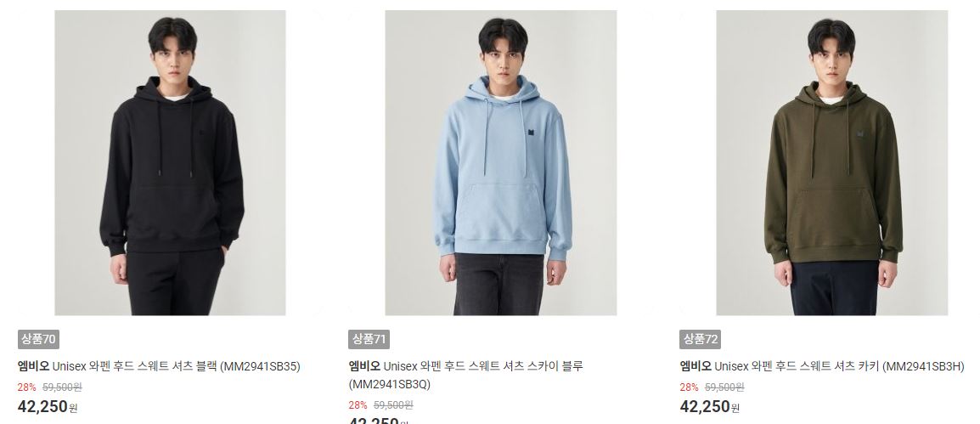This screenshot has width=980, height=424.
Task: Click the 28% discount label for the black hoodie
Action: pyautogui.click(x=27, y=387)
